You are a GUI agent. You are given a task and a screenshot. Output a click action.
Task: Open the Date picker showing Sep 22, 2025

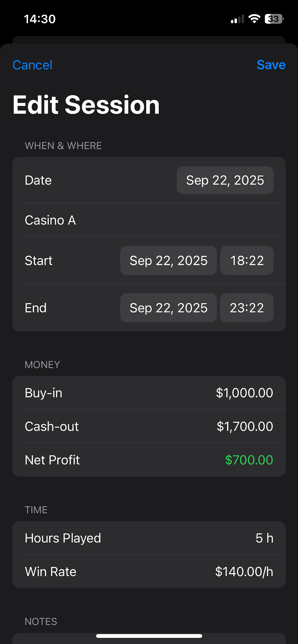(225, 180)
